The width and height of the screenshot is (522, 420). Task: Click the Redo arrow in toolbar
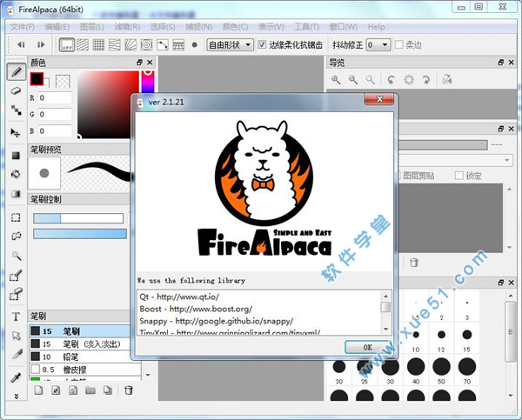click(x=41, y=44)
